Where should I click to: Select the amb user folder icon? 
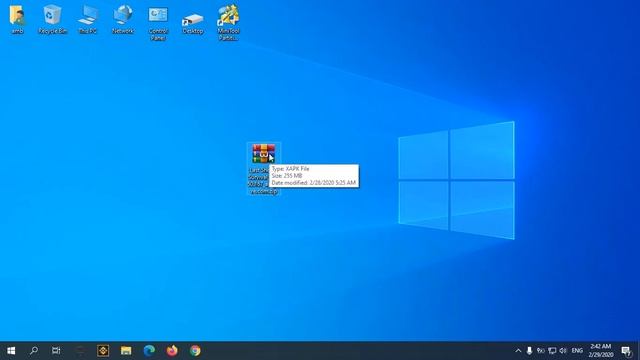pos(17,19)
